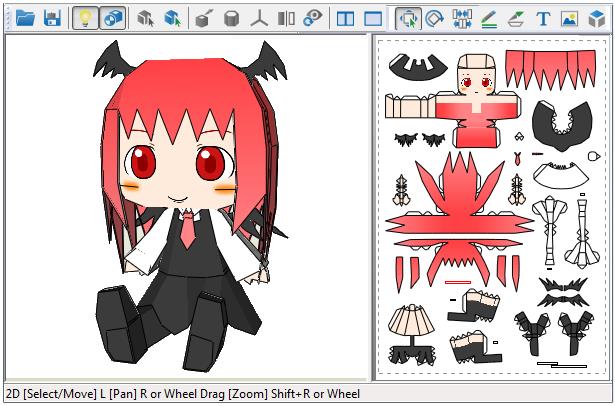Switch to the single-pane window layout
Viewport: 615px width, 406px height.
click(x=373, y=18)
